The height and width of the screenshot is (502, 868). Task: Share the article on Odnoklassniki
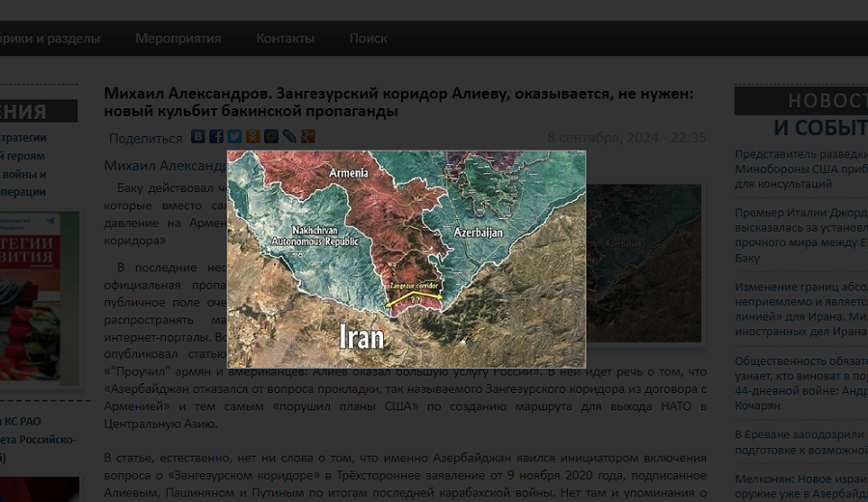pyautogui.click(x=253, y=136)
